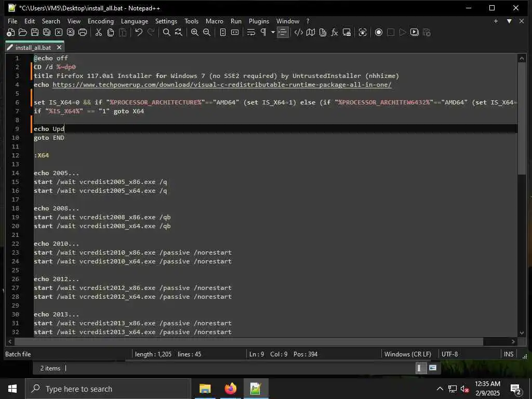Open the user defined language dialog icon
This screenshot has width=532, height=399.
point(299,33)
